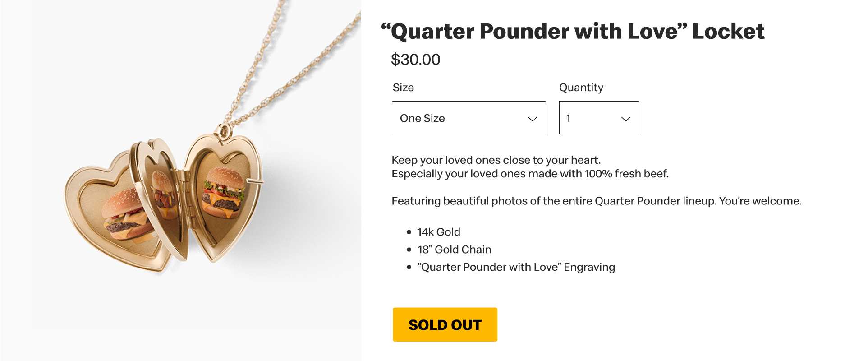This screenshot has width=868, height=361.
Task: Click the "Featuring beautiful photos" description line
Action: click(596, 201)
